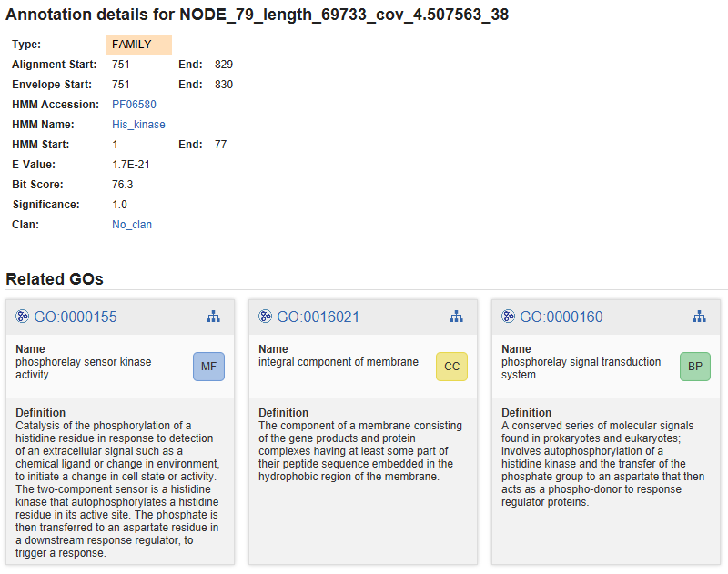Select the orange FAMILY type label
Image resolution: width=728 pixels, height=574 pixels.
coord(137,45)
